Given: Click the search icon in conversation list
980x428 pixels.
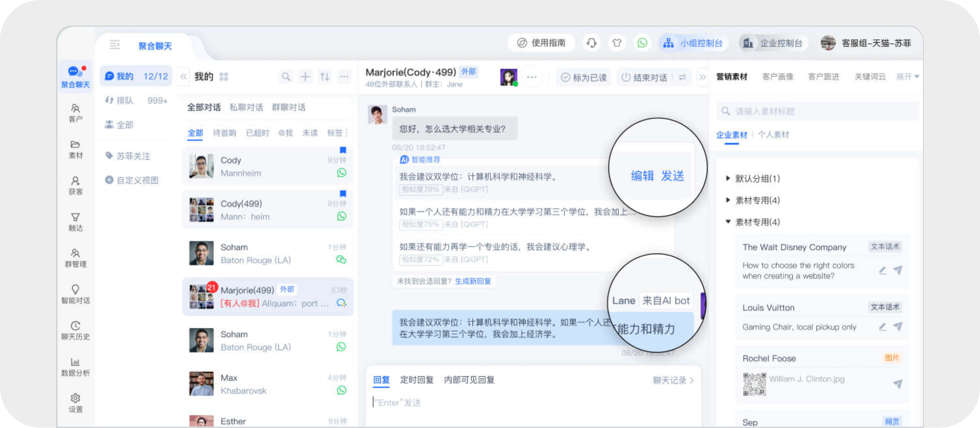Looking at the screenshot, I should (x=286, y=77).
